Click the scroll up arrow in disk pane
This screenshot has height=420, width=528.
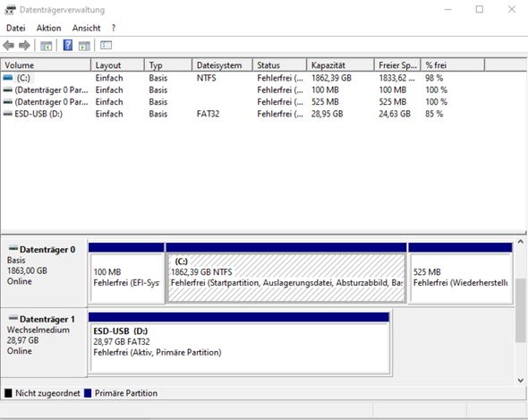(x=521, y=242)
